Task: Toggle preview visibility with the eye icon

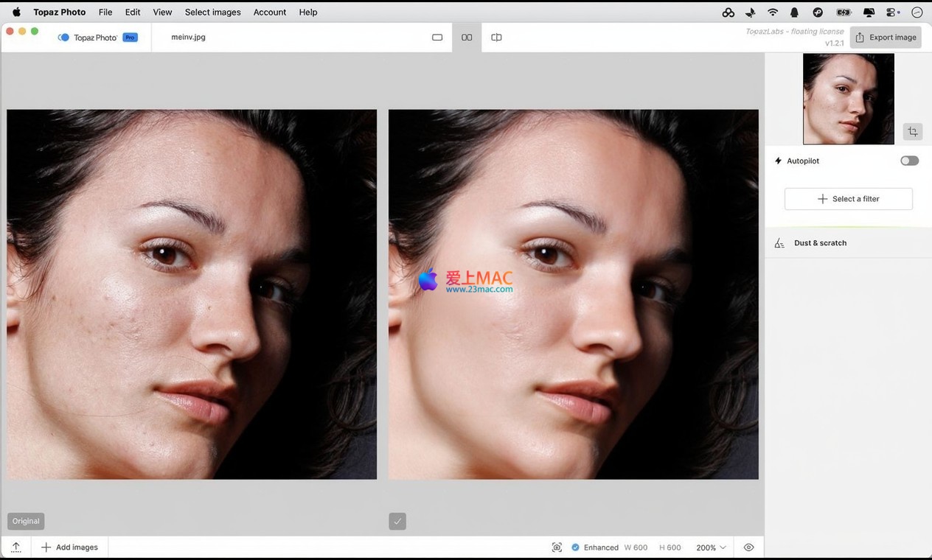Action: 748,547
